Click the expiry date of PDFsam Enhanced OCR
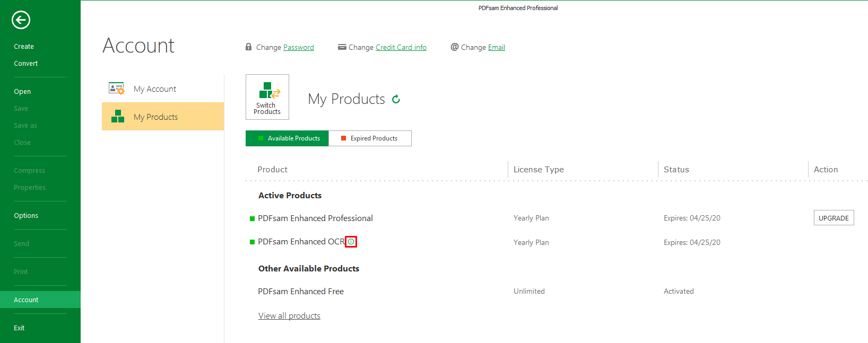 pyautogui.click(x=692, y=243)
